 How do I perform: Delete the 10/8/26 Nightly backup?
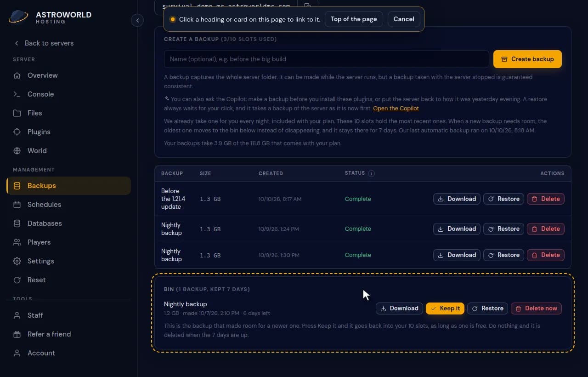click(x=546, y=255)
